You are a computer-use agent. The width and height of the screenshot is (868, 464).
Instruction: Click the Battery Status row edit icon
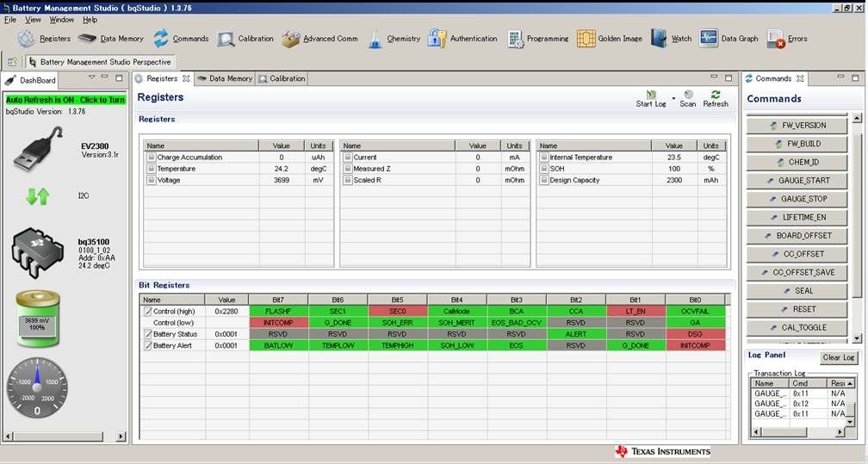pyautogui.click(x=148, y=334)
